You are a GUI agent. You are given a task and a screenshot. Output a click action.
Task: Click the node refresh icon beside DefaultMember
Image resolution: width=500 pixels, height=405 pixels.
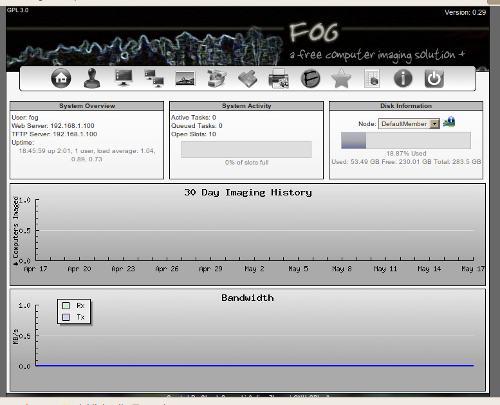click(449, 122)
